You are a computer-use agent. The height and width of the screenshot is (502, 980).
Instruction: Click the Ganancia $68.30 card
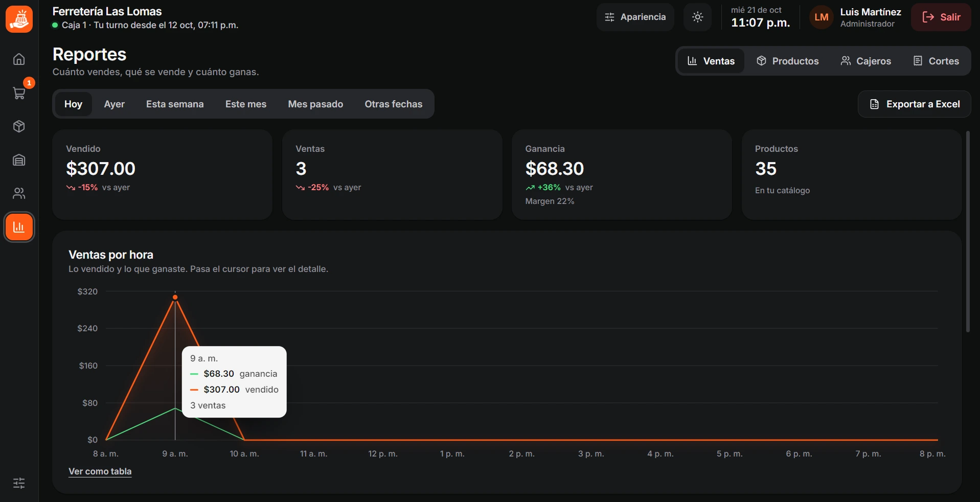tap(622, 174)
